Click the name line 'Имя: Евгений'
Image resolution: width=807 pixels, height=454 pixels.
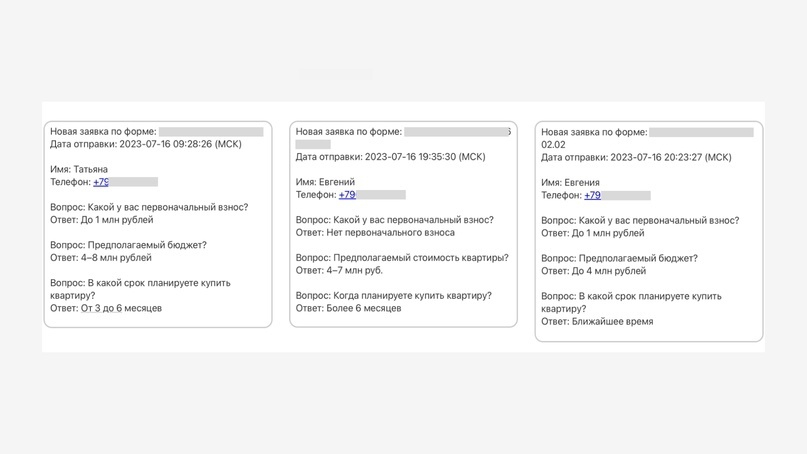click(325, 182)
